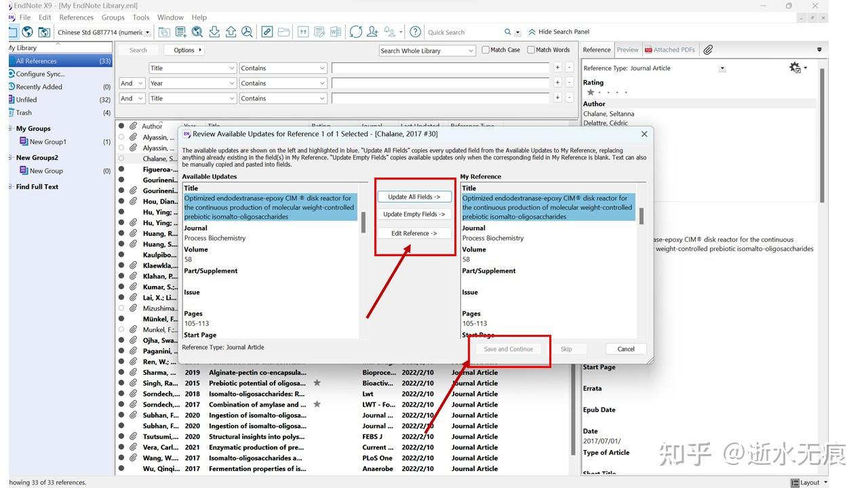The height and width of the screenshot is (488, 868).
Task: Click the Help question mark icon
Action: click(416, 31)
